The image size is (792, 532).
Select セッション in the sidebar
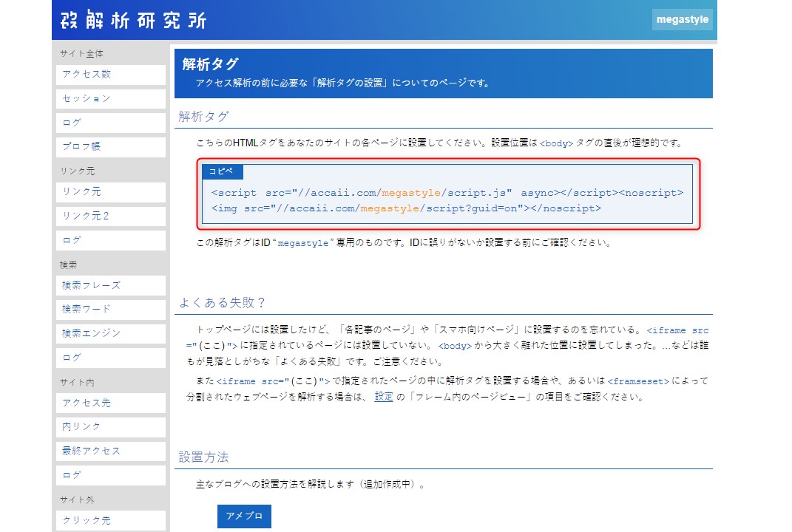point(111,98)
